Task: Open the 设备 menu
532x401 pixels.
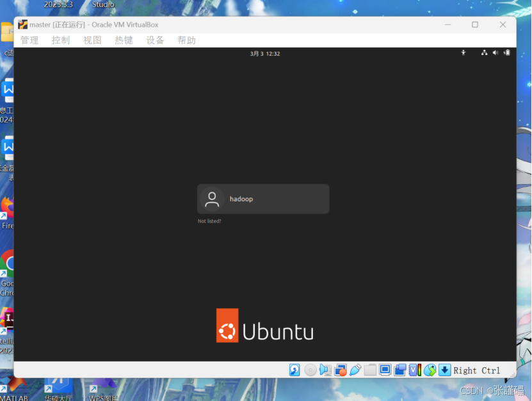Action: pyautogui.click(x=155, y=40)
